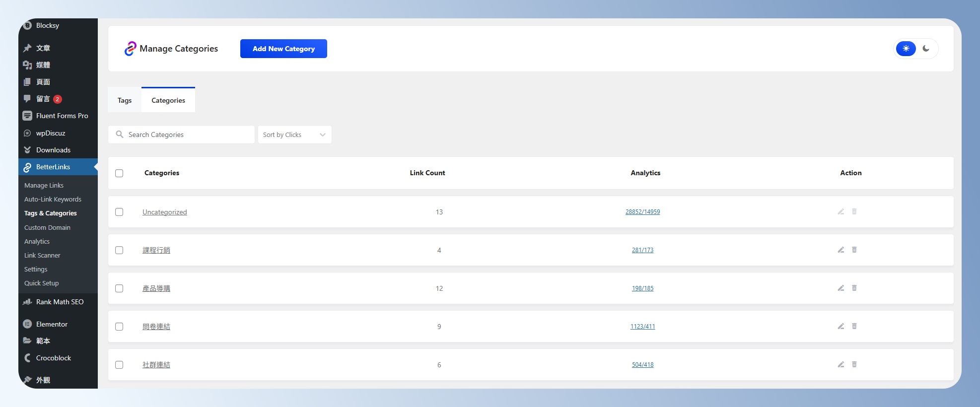The image size is (980, 407).
Task: Open the Sort by Clicks dropdown
Action: [294, 135]
